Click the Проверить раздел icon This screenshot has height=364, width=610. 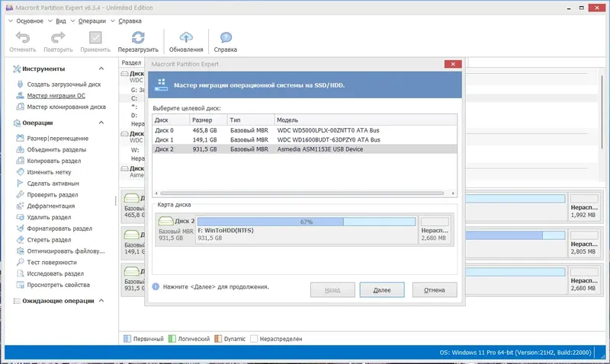pyautogui.click(x=20, y=195)
